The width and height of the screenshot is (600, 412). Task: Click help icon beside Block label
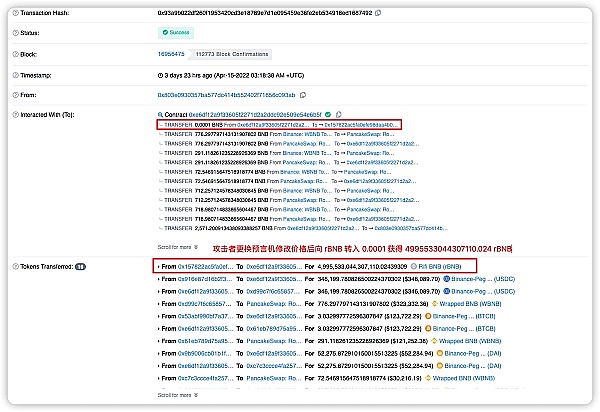click(x=16, y=54)
